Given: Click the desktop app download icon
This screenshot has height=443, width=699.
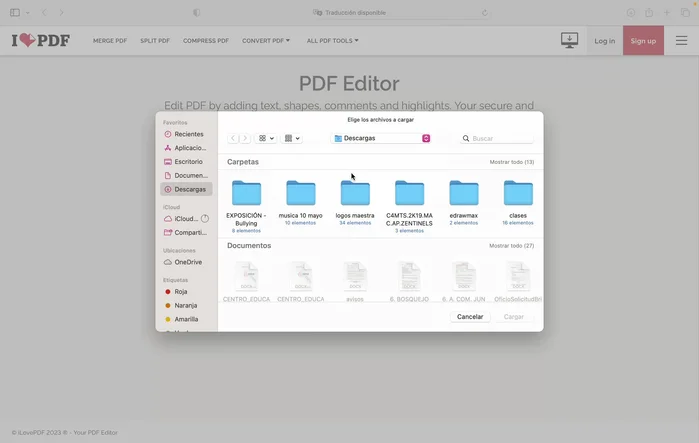Looking at the screenshot, I should (x=569, y=41).
